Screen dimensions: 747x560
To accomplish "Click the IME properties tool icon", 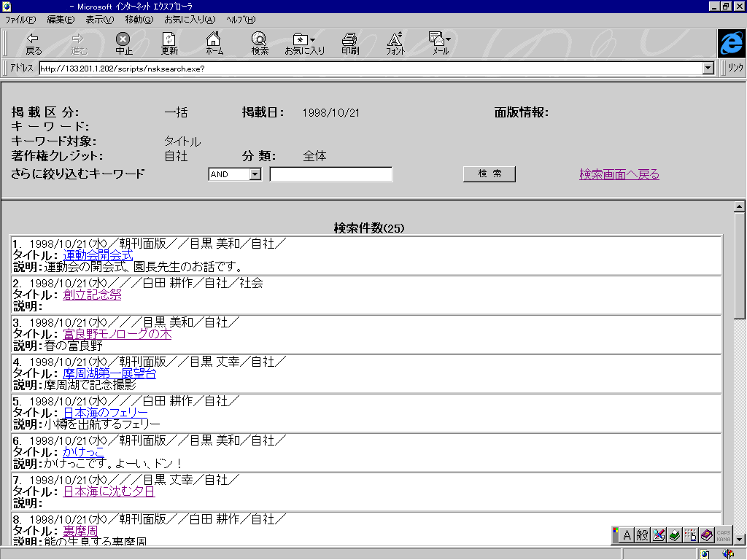I will point(690,535).
